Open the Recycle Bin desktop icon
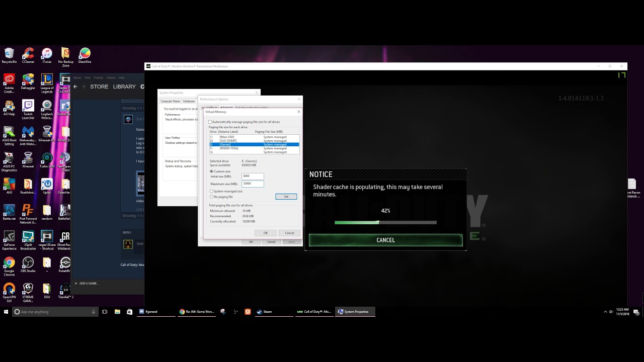The image size is (644, 362). coord(9,55)
